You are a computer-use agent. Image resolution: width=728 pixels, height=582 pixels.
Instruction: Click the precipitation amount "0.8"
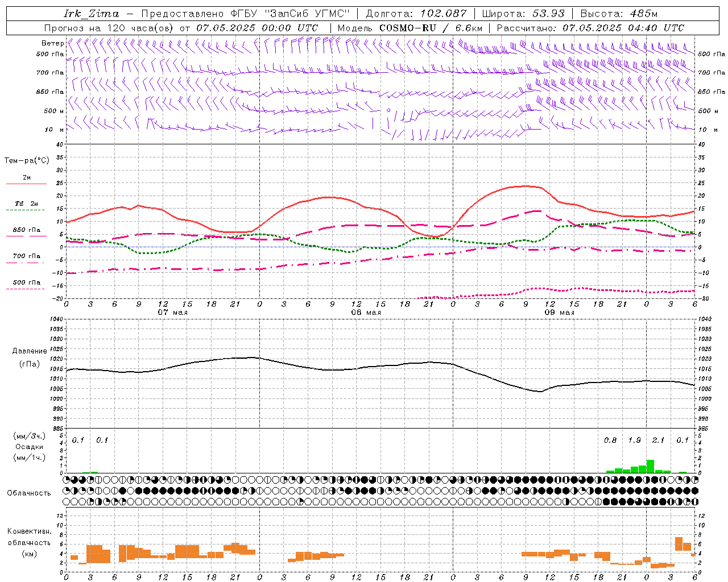pos(610,440)
